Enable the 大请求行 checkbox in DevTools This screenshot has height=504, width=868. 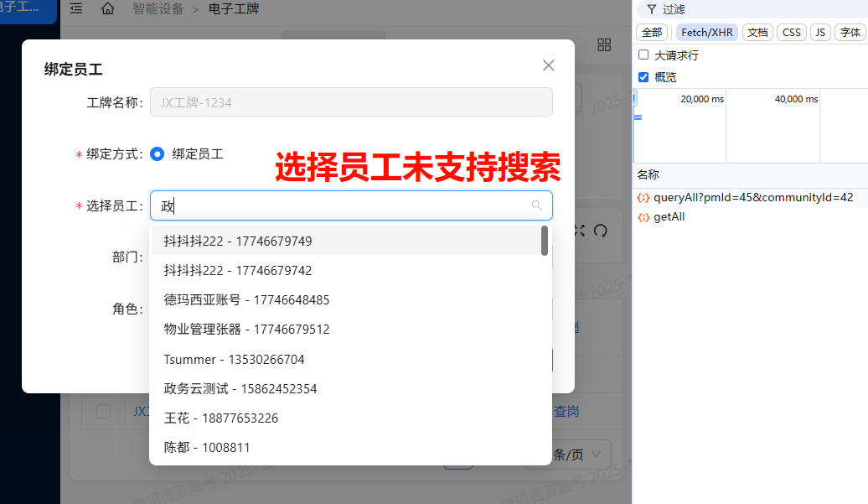tap(643, 53)
